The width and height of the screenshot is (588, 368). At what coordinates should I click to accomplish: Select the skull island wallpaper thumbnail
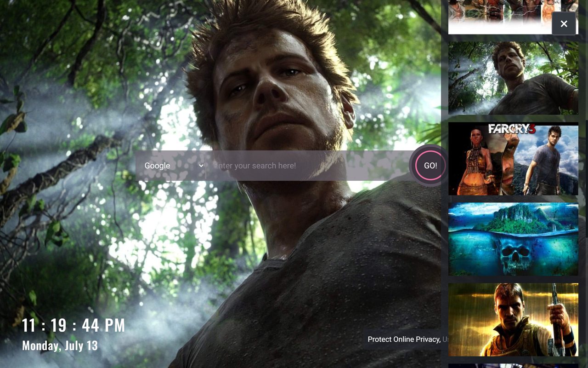click(513, 239)
